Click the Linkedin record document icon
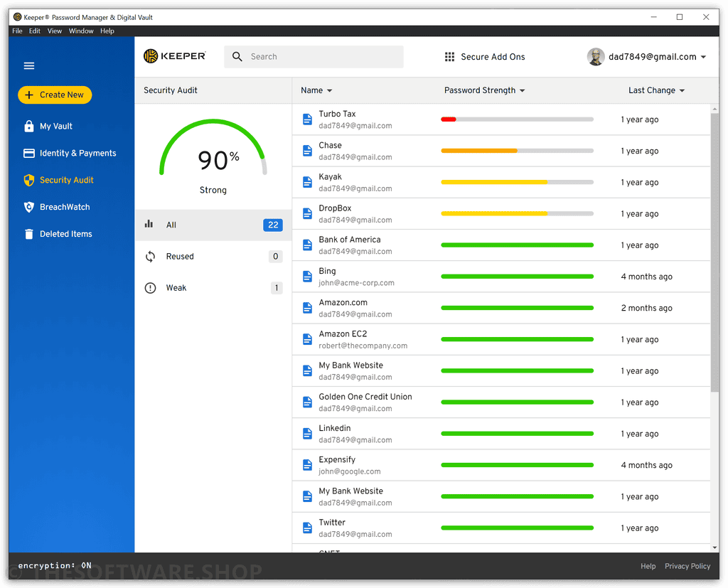 pyautogui.click(x=307, y=434)
